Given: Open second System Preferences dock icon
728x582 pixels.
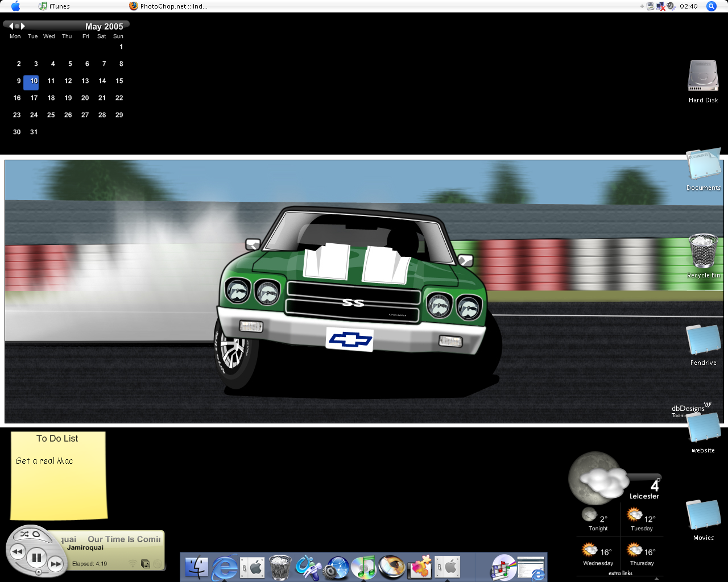Looking at the screenshot, I should (x=448, y=567).
